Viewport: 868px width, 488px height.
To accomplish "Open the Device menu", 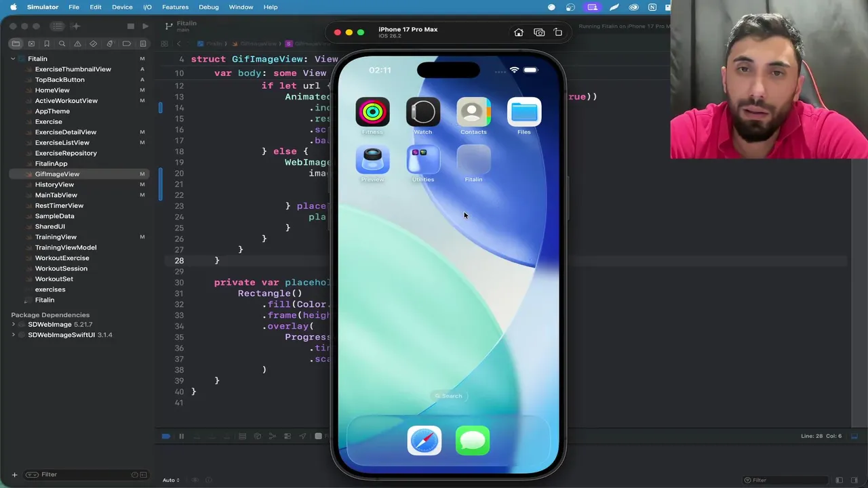I will [x=122, y=7].
